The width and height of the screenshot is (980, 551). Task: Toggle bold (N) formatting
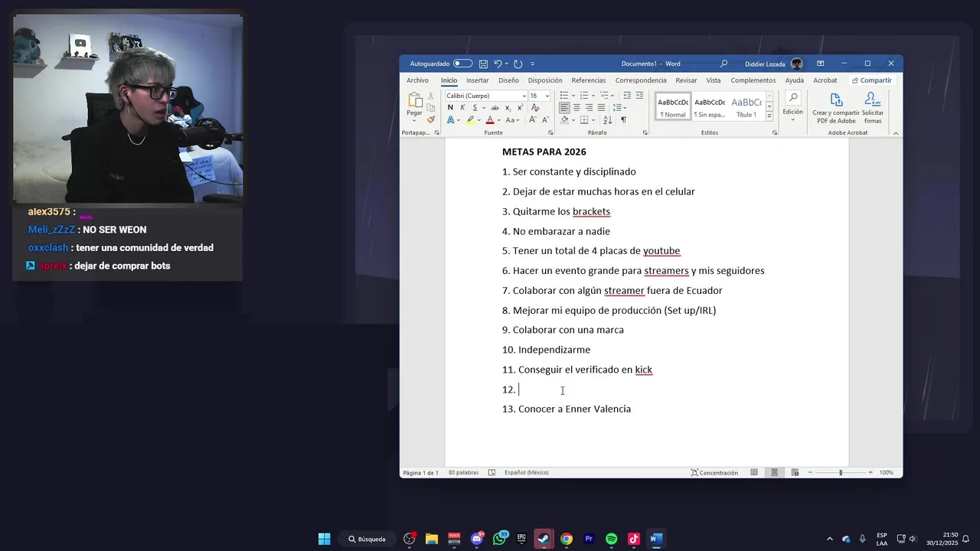[450, 108]
